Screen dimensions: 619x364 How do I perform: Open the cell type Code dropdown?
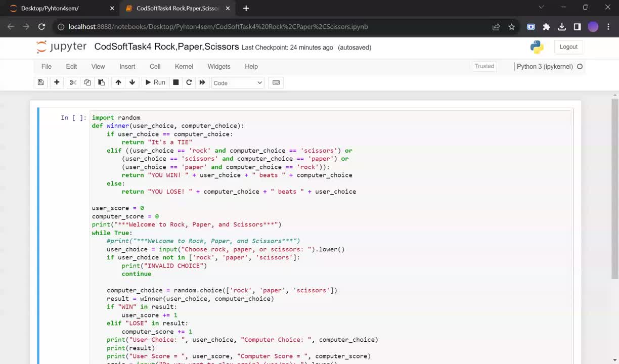(x=238, y=83)
